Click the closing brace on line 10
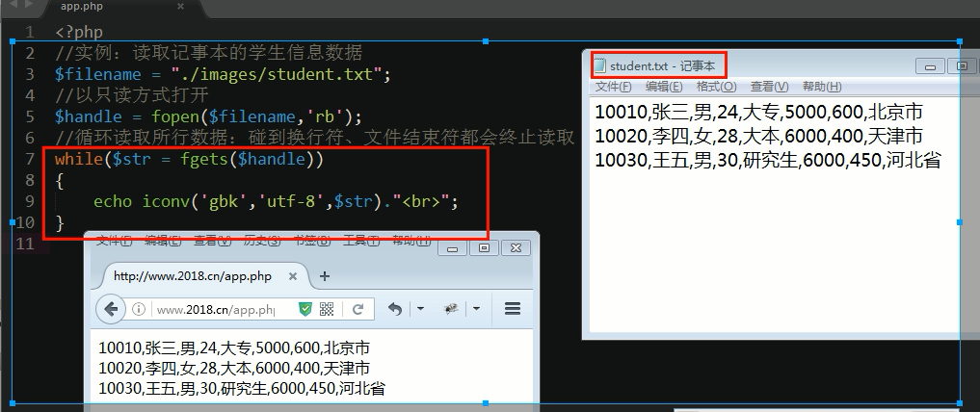This screenshot has width=980, height=412. [x=60, y=223]
